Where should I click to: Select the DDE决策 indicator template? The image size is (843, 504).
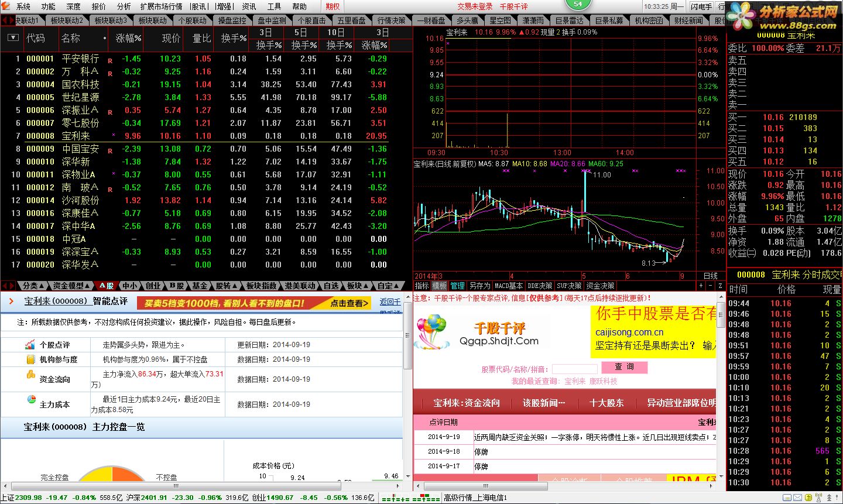540,286
